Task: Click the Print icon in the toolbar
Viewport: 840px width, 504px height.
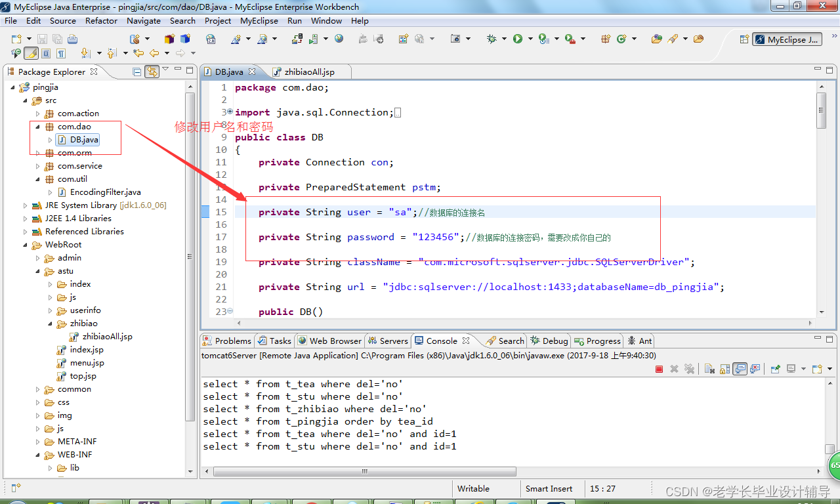Action: [x=72, y=39]
